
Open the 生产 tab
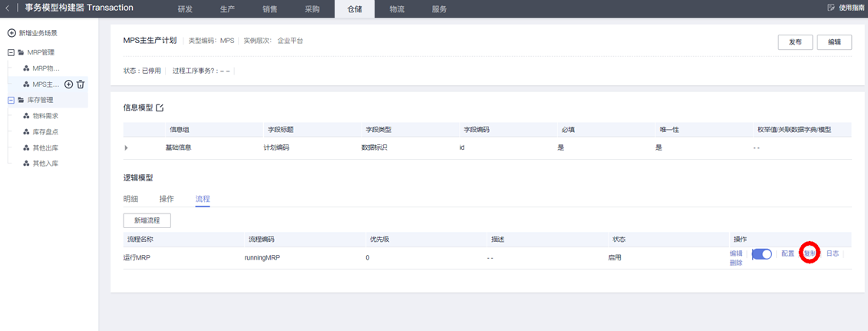pyautogui.click(x=228, y=9)
